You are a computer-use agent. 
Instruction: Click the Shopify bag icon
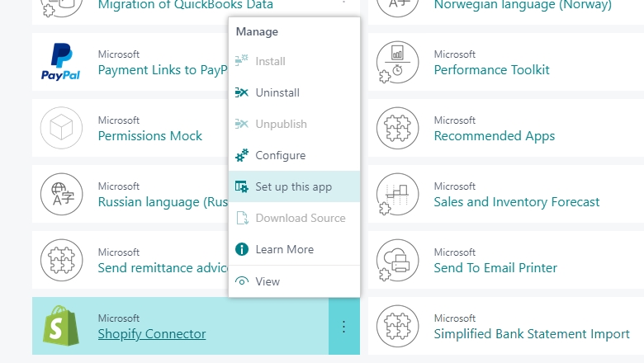click(61, 326)
